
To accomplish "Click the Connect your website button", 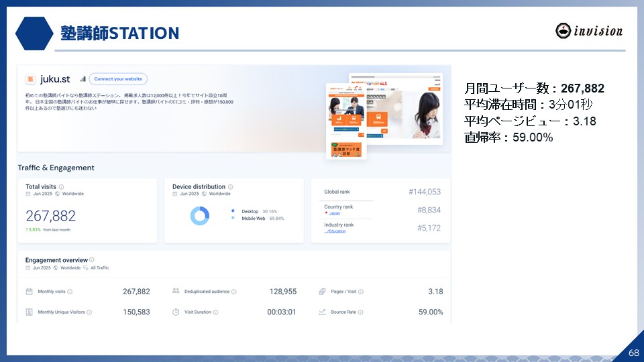I will (118, 79).
